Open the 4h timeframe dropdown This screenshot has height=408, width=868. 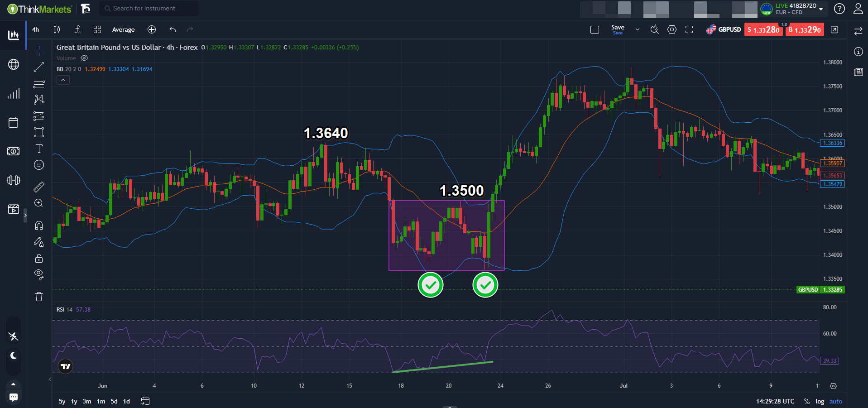click(35, 29)
